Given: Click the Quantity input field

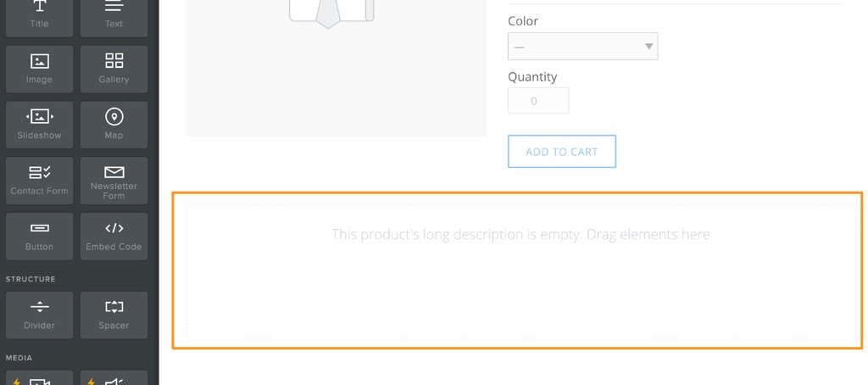Looking at the screenshot, I should click(x=538, y=101).
